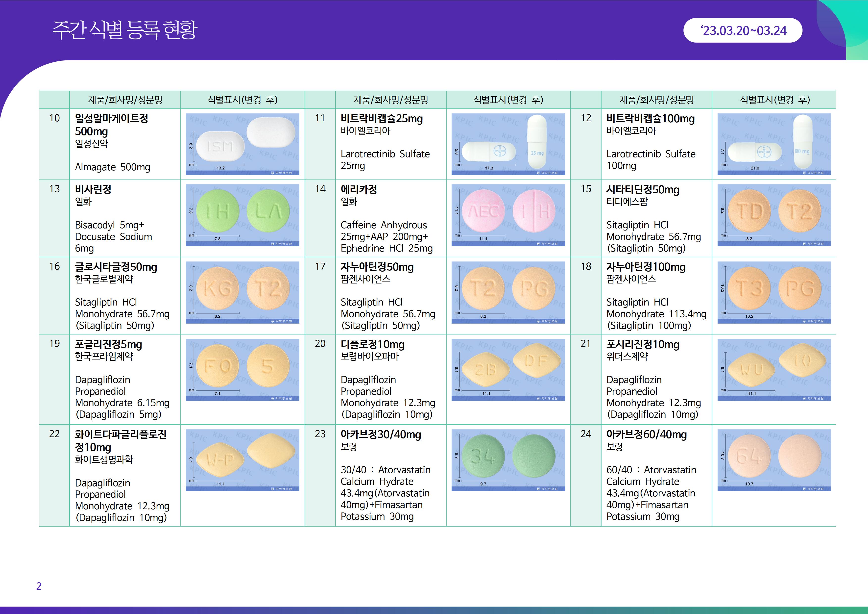Open the FO 5 yellow tablet image
The image size is (868, 614).
pyautogui.click(x=242, y=370)
